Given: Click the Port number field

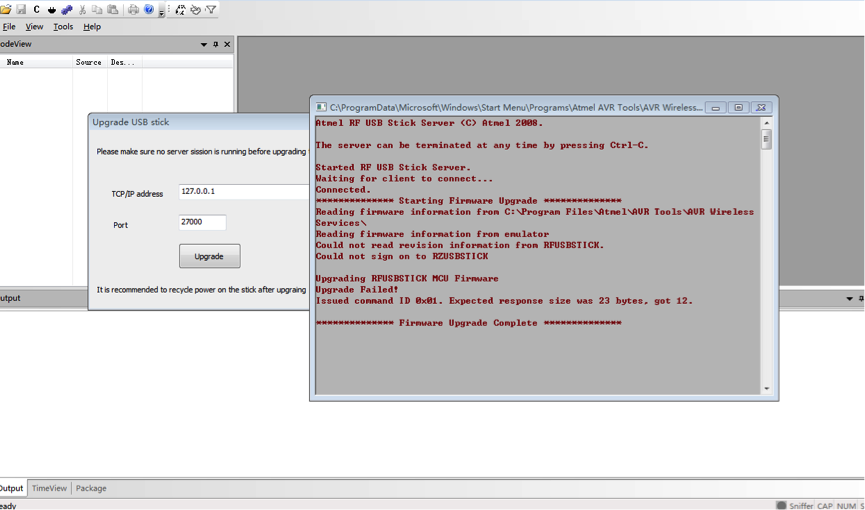Looking at the screenshot, I should point(202,223).
